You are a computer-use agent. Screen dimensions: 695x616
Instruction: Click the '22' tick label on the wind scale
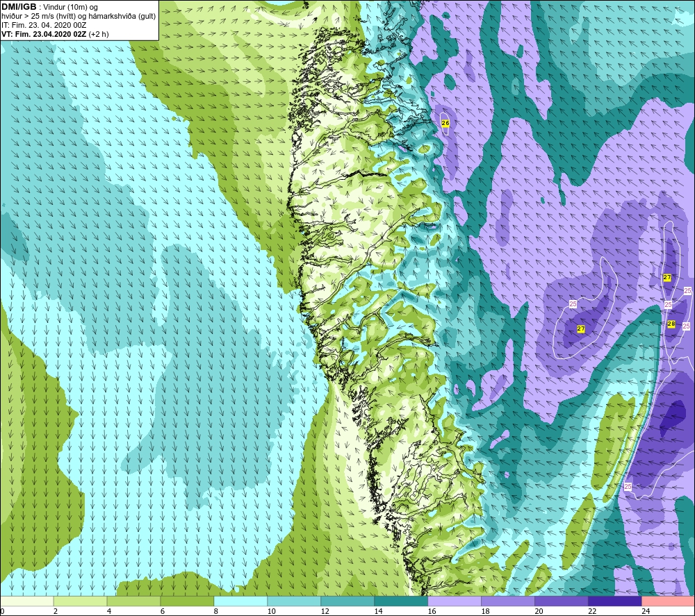click(592, 611)
